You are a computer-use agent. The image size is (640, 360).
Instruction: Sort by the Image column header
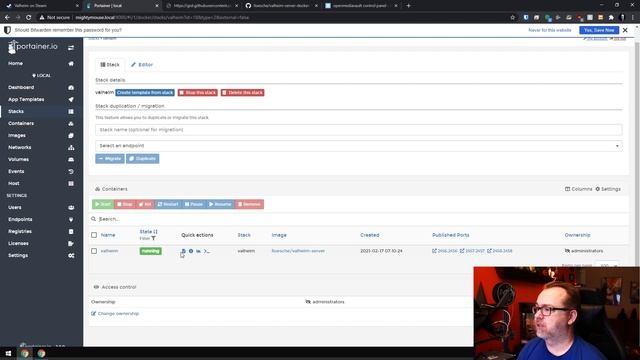[x=279, y=235]
